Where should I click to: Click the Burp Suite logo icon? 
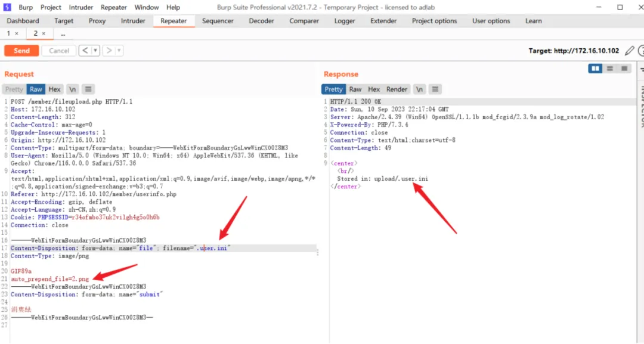pyautogui.click(x=7, y=7)
